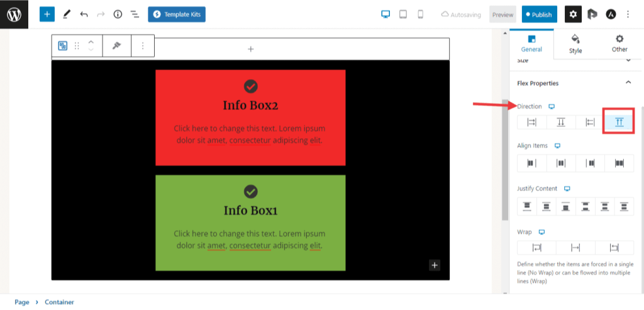Switch to the Other tab
644x310 pixels.
coord(619,43)
